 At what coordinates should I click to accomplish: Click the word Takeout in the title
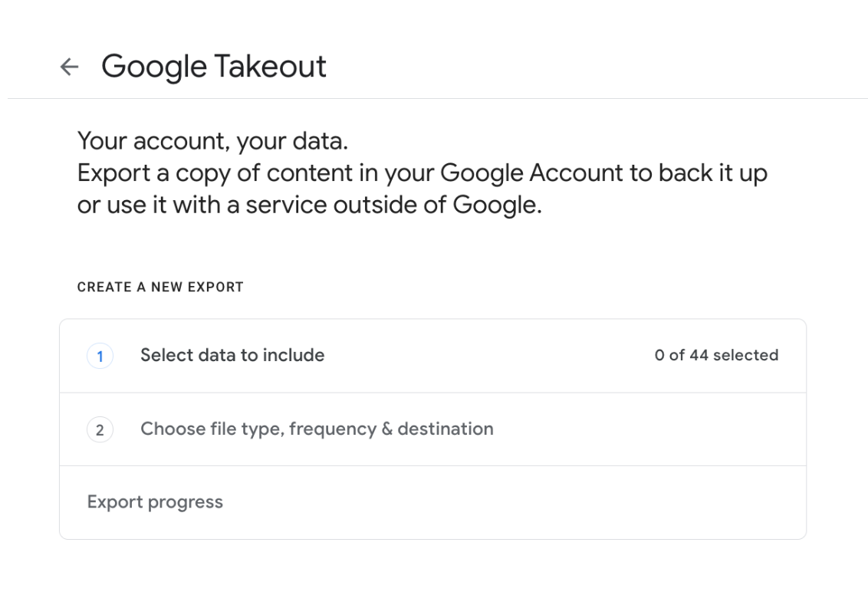pyautogui.click(x=271, y=67)
